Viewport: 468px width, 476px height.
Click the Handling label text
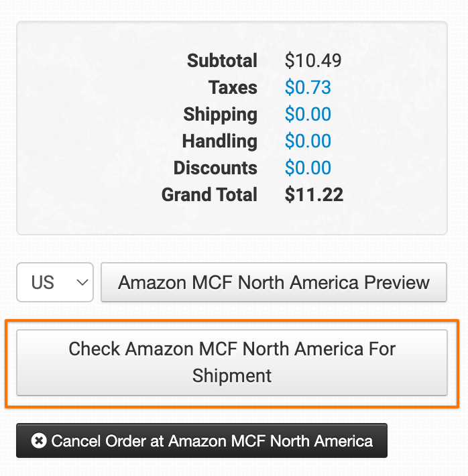tap(219, 141)
